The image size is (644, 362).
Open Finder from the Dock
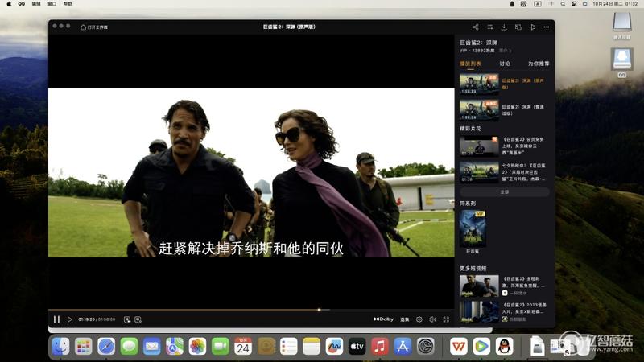pos(61,347)
